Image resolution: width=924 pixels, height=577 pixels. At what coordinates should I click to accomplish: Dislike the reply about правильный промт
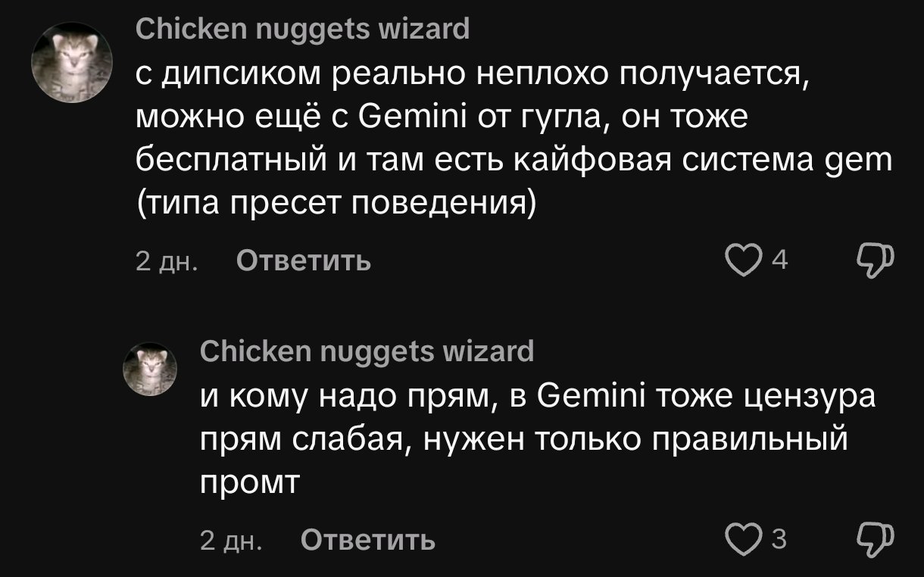click(876, 539)
